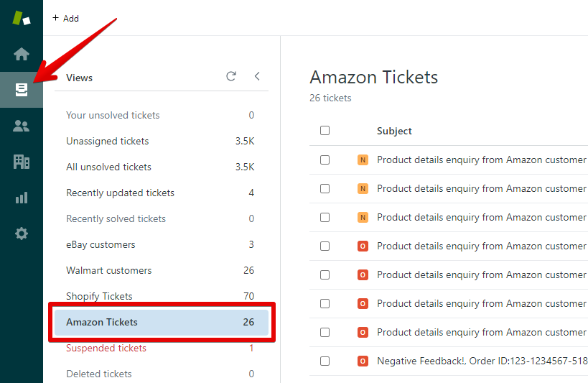Click the 70 count for Shopify Tickets

click(x=248, y=296)
